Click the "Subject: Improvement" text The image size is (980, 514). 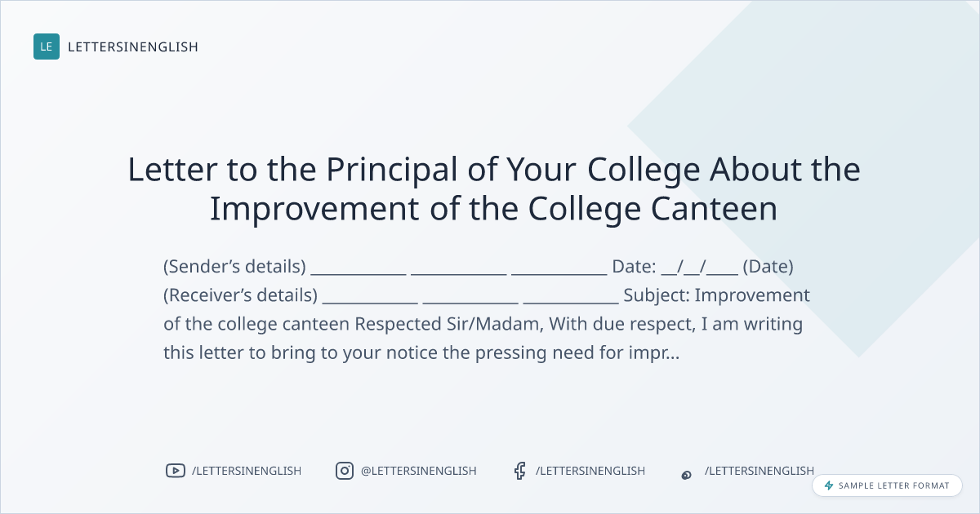716,295
